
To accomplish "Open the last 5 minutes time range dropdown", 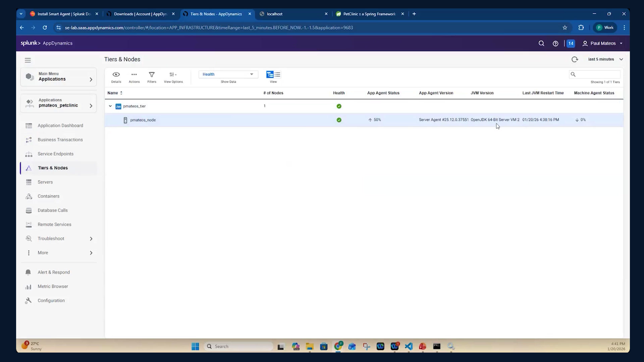I will coord(605,59).
